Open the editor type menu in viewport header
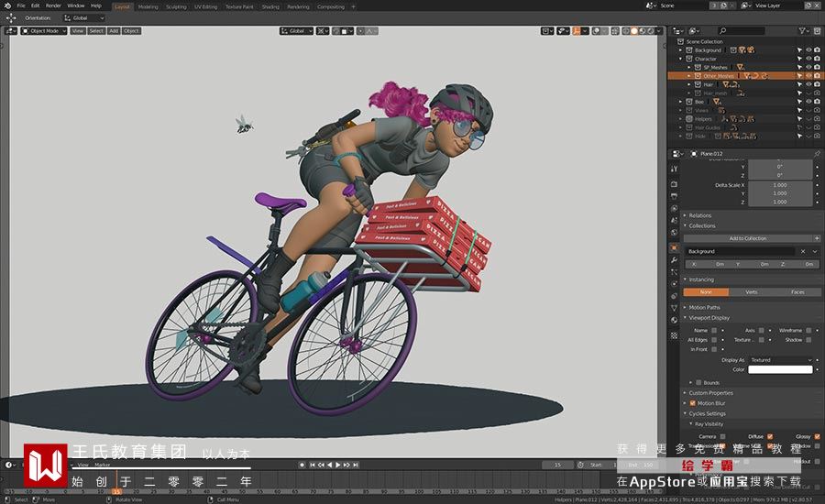The image size is (825, 504). click(x=11, y=31)
